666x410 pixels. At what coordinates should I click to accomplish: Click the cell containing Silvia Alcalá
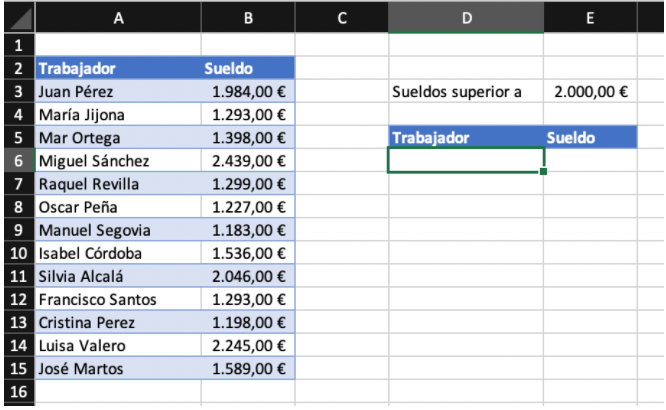pos(118,276)
